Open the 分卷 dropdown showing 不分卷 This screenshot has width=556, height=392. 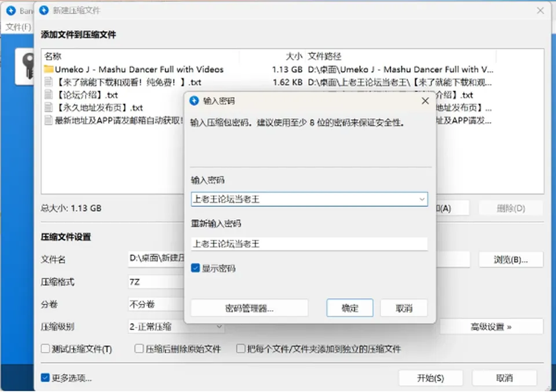156,305
